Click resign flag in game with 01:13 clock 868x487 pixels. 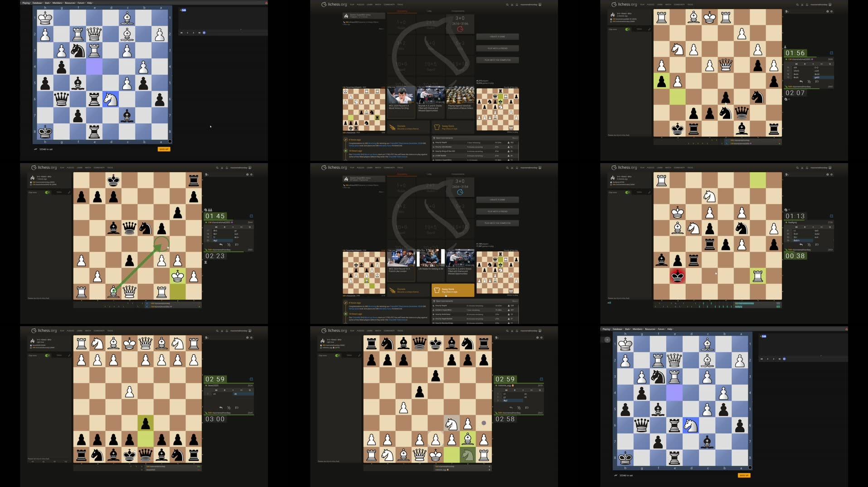tap(817, 245)
